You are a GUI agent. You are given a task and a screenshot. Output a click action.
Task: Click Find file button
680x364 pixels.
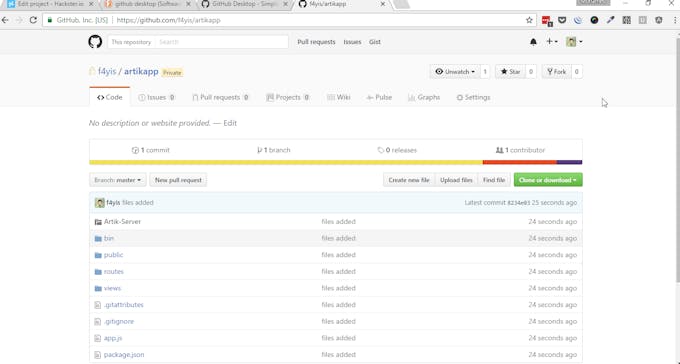pos(494,180)
